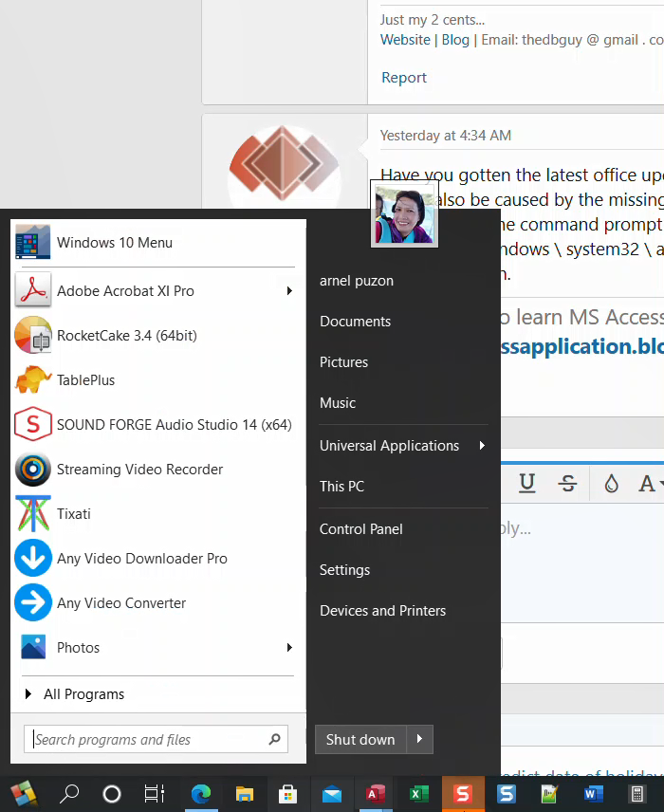Click the Shut down button
Image resolution: width=664 pixels, height=812 pixels.
click(x=360, y=739)
